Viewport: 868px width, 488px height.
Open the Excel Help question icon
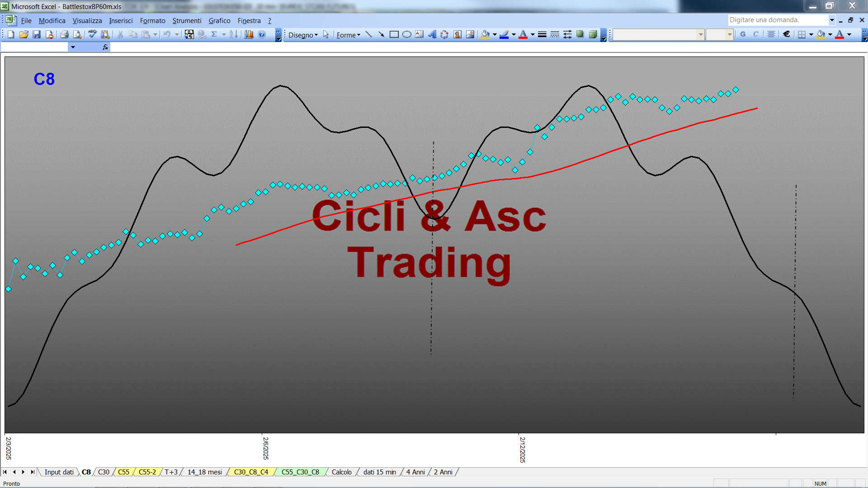[262, 34]
